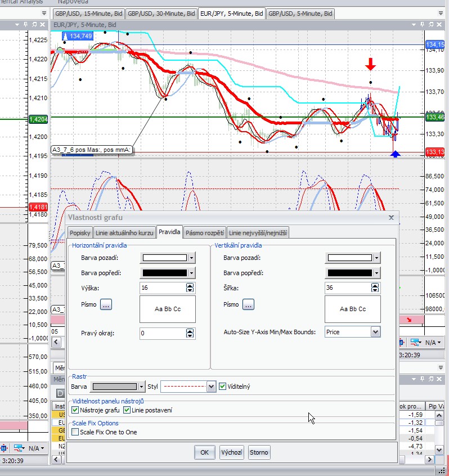
Task: Switch to the Popisky tab
Action: pyautogui.click(x=80, y=232)
